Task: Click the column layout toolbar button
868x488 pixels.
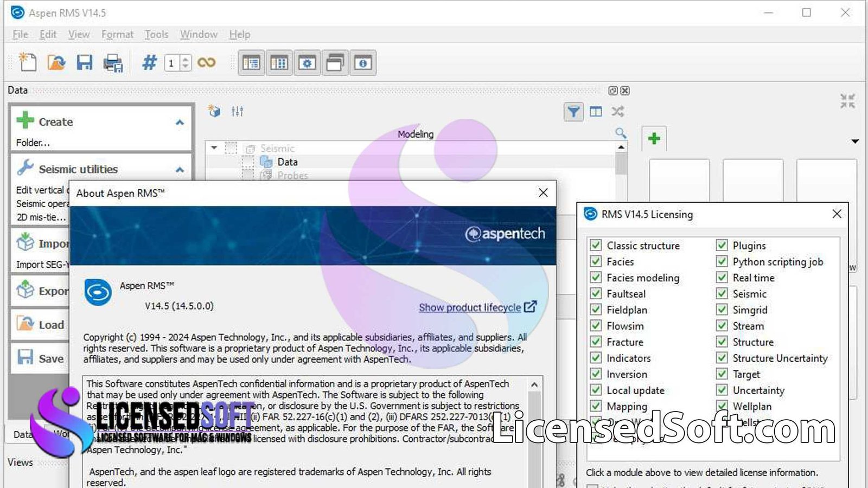Action: tap(279, 63)
